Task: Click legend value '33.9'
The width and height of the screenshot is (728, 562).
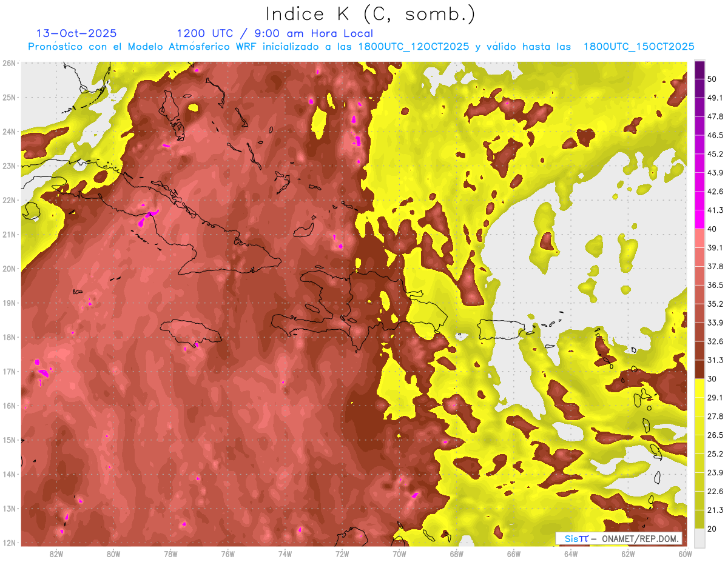Action: [715, 323]
